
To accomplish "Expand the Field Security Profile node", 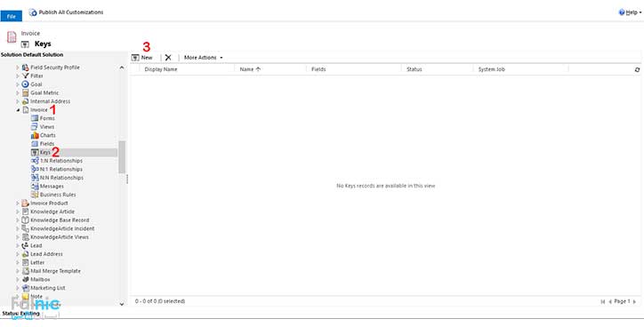I will (18, 68).
